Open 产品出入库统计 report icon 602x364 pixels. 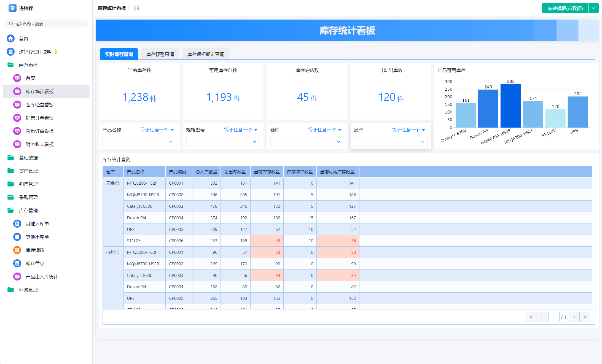(17, 277)
